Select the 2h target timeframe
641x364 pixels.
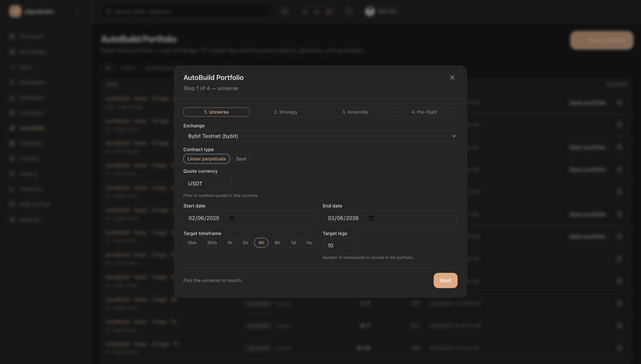pos(245,243)
